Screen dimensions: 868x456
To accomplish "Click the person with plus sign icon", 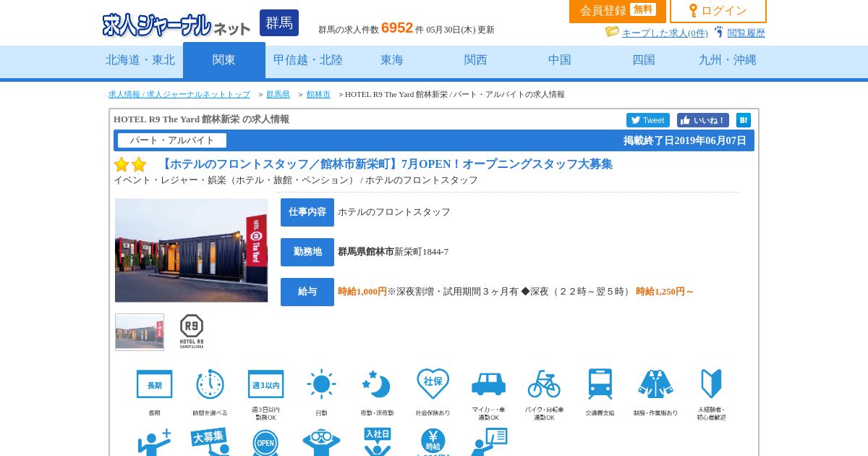I will coord(154,442).
